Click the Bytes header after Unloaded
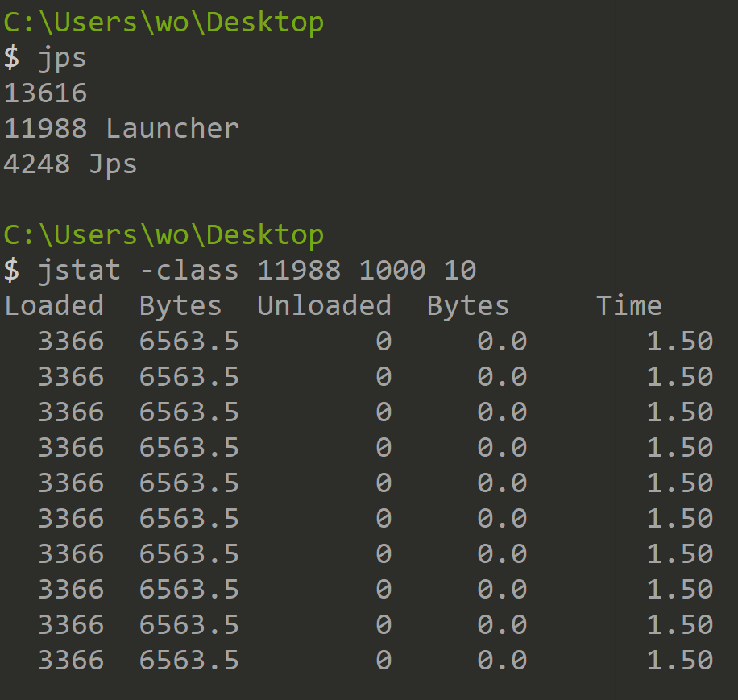Viewport: 738px width, 700px height. coord(468,306)
